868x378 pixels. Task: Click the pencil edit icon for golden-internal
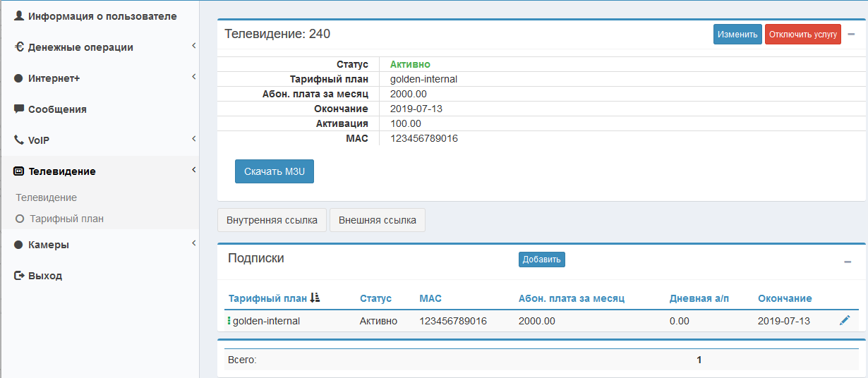point(845,321)
